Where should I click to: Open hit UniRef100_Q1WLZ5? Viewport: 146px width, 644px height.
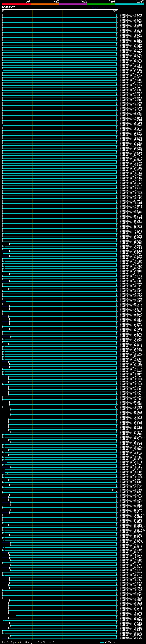tap(131, 17)
